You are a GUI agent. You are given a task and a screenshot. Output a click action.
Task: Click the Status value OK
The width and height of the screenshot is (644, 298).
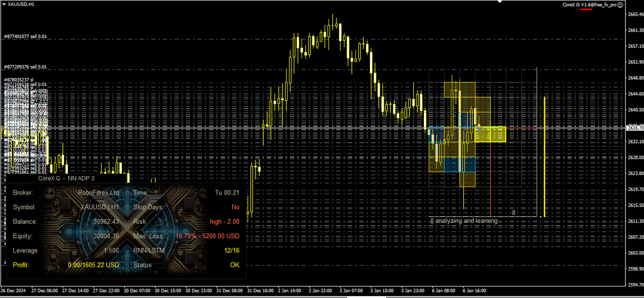(x=235, y=265)
